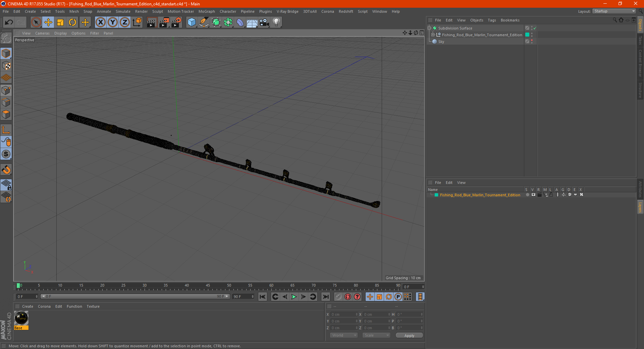The width and height of the screenshot is (644, 349).
Task: Collapse the Subdivision Surface tree item
Action: pos(429,28)
